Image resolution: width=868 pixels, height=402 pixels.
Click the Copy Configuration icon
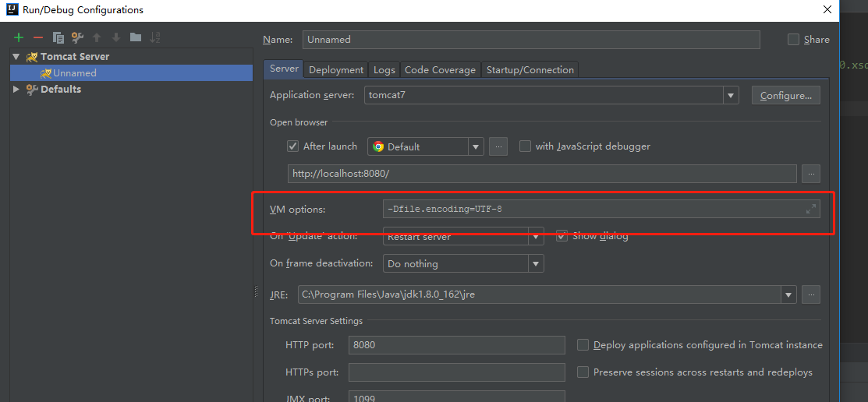point(58,37)
